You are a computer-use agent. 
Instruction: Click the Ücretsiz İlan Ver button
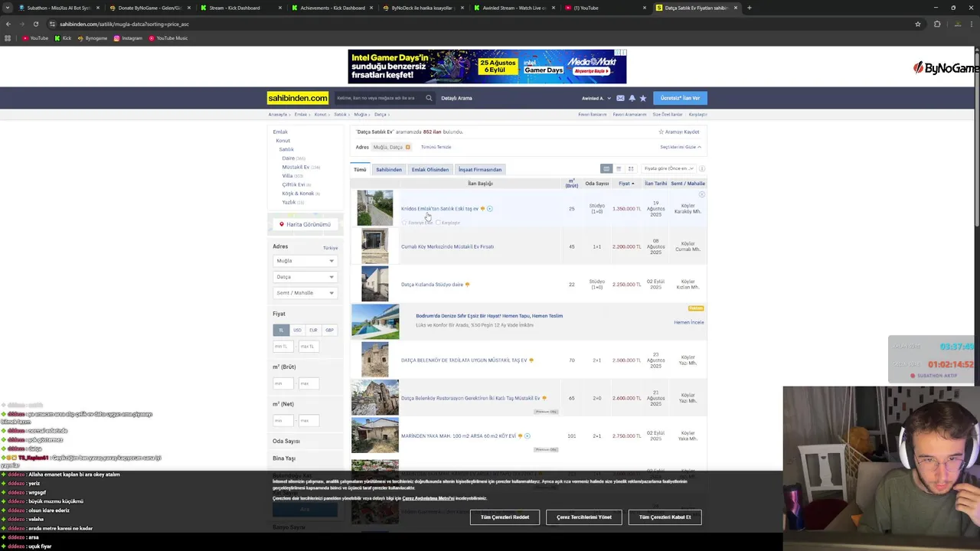tap(680, 98)
